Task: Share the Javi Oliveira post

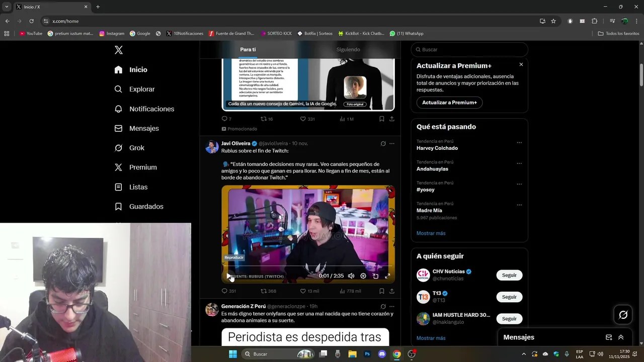Action: (x=392, y=291)
